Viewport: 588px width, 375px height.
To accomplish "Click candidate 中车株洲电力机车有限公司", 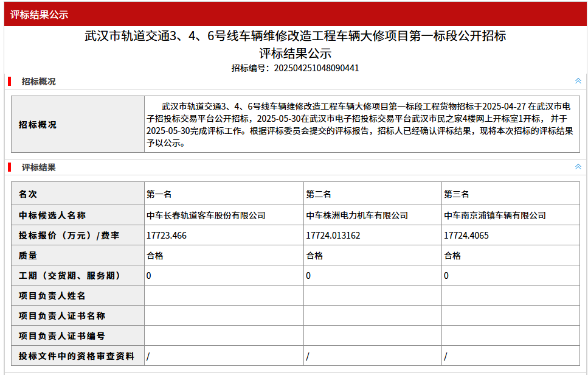I will (357, 216).
